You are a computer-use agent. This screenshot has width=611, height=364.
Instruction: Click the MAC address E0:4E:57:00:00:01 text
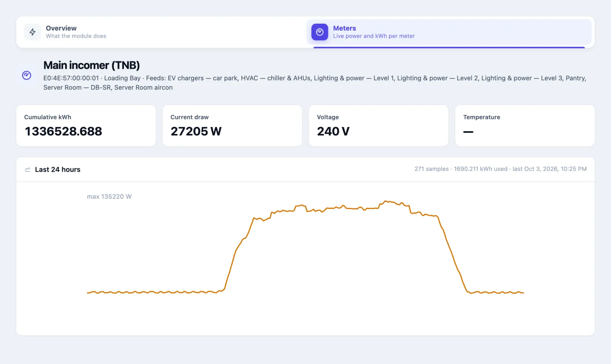(71, 78)
